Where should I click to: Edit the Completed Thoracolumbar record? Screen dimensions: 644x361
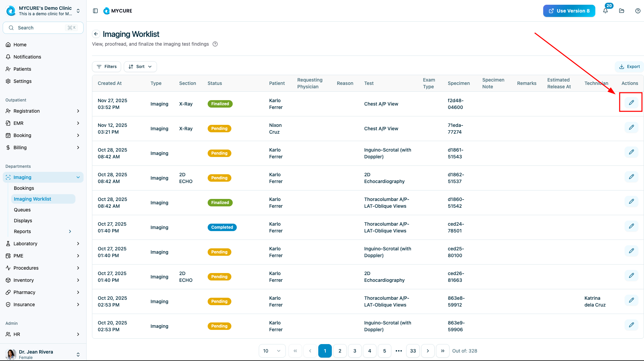point(631,226)
